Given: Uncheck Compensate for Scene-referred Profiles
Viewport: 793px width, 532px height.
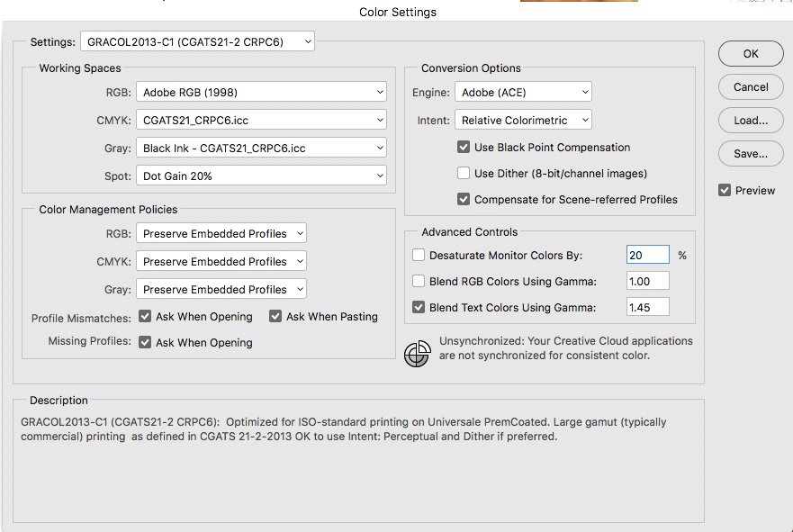Looking at the screenshot, I should [463, 199].
